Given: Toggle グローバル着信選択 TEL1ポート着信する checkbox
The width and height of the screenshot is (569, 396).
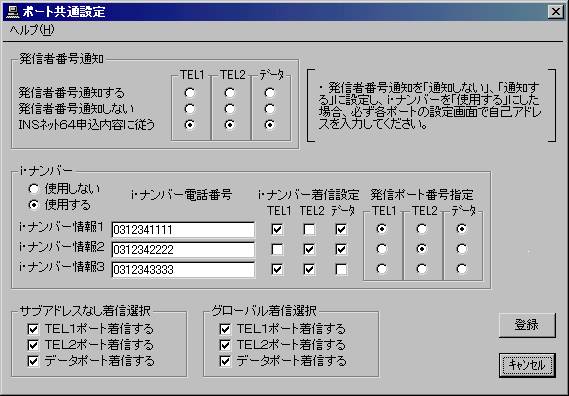Looking at the screenshot, I should (225, 329).
